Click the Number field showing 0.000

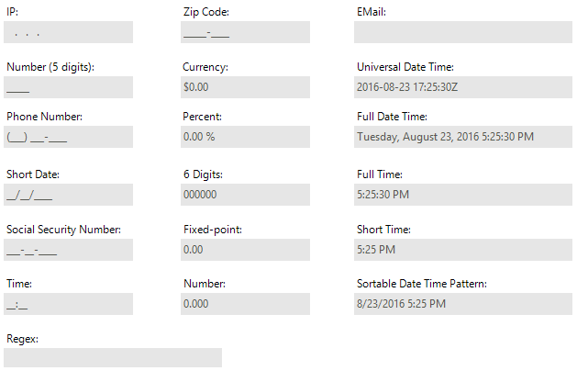245,304
